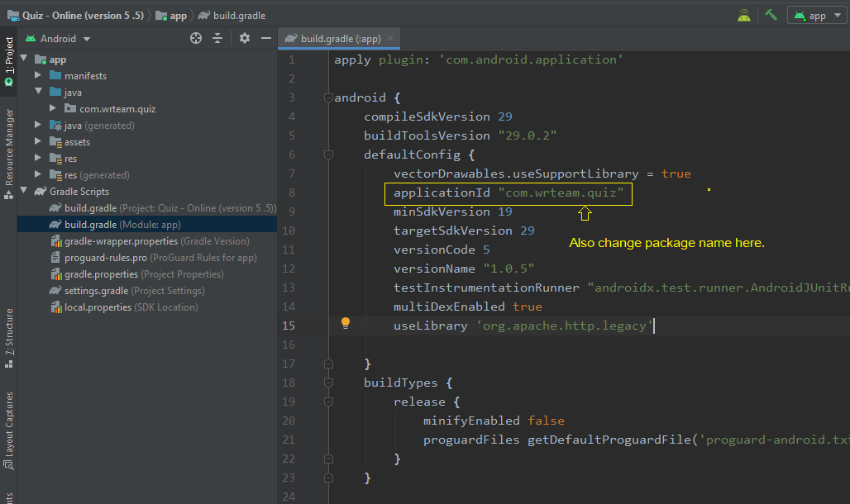Expand the manifests folder
850x504 pixels.
pos(38,75)
